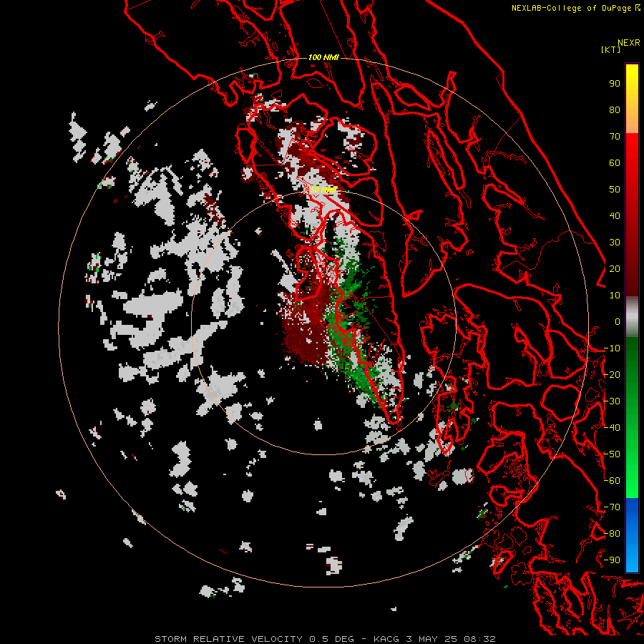Click the -60 value on velocity scale
644x644 pixels.
pyautogui.click(x=612, y=481)
